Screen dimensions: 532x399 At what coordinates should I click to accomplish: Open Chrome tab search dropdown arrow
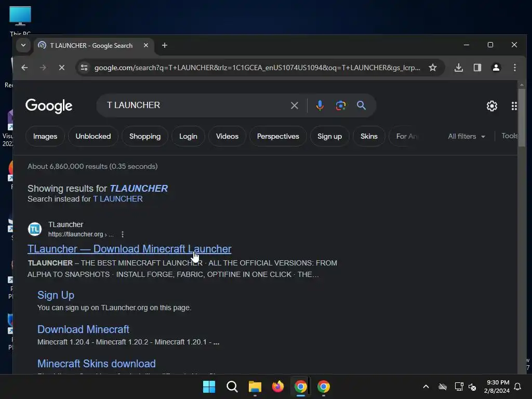[x=23, y=45]
